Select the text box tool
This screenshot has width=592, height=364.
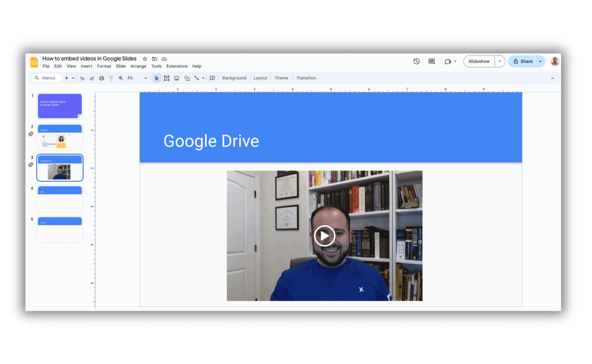[x=166, y=78]
